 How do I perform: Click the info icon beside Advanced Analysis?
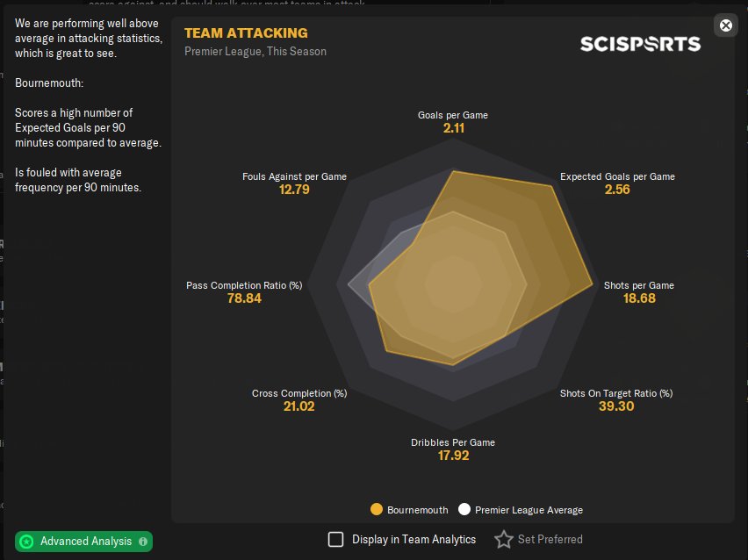[143, 542]
